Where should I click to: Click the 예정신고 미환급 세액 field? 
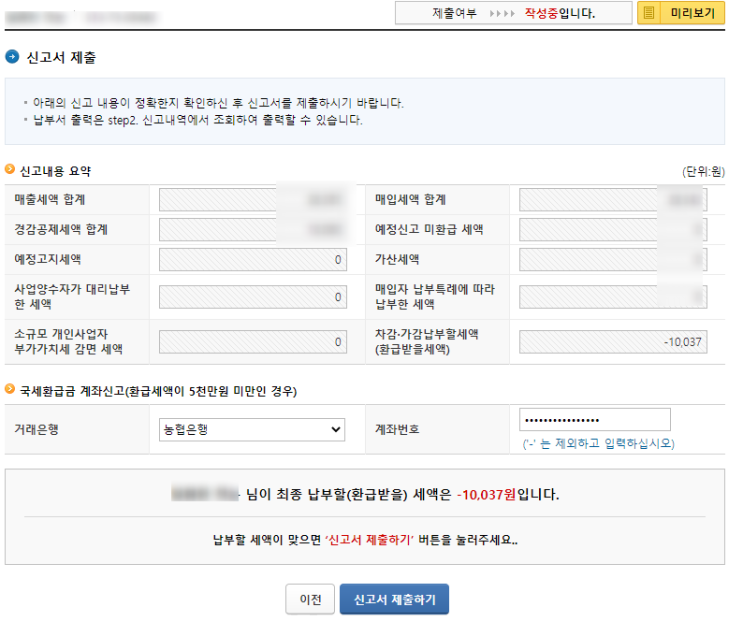tap(613, 229)
